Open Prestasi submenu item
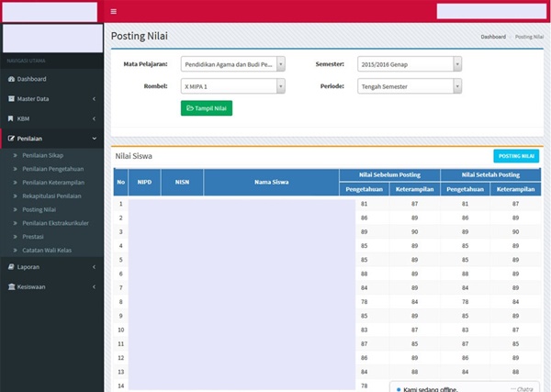This screenshot has width=551, height=392. tap(33, 237)
